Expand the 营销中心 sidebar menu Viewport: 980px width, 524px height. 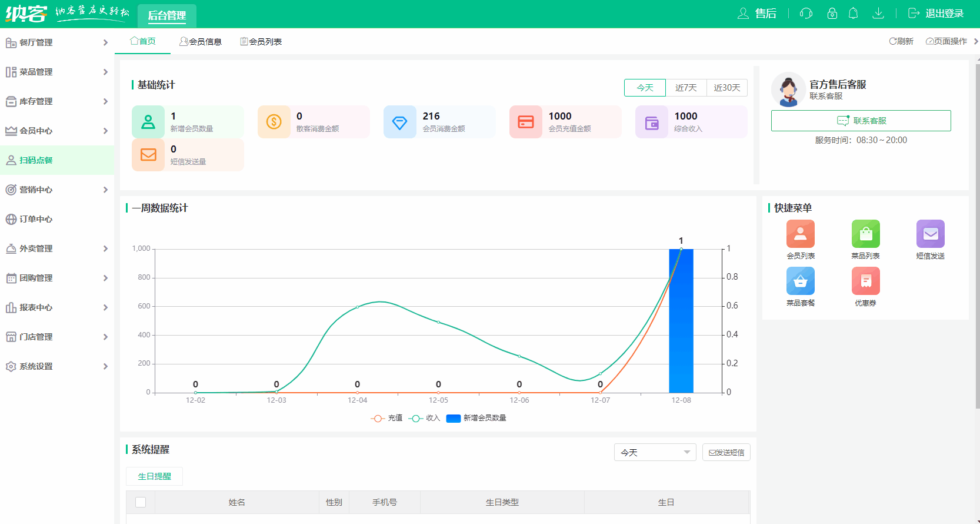pos(56,190)
